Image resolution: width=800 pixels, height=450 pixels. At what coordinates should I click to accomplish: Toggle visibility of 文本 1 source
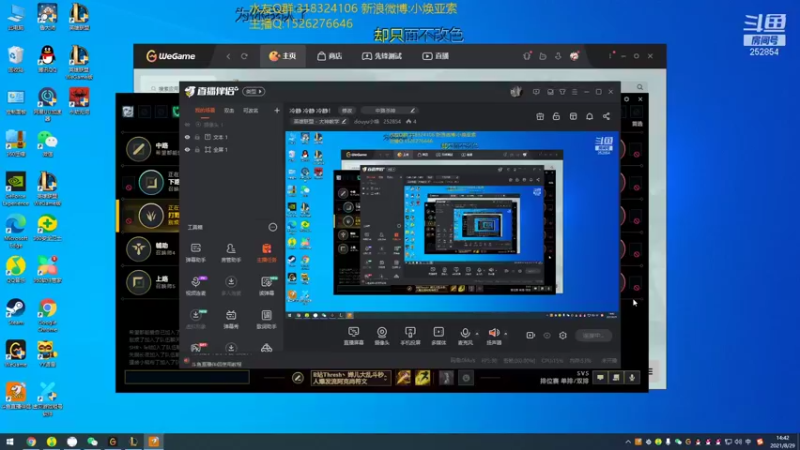click(187, 137)
